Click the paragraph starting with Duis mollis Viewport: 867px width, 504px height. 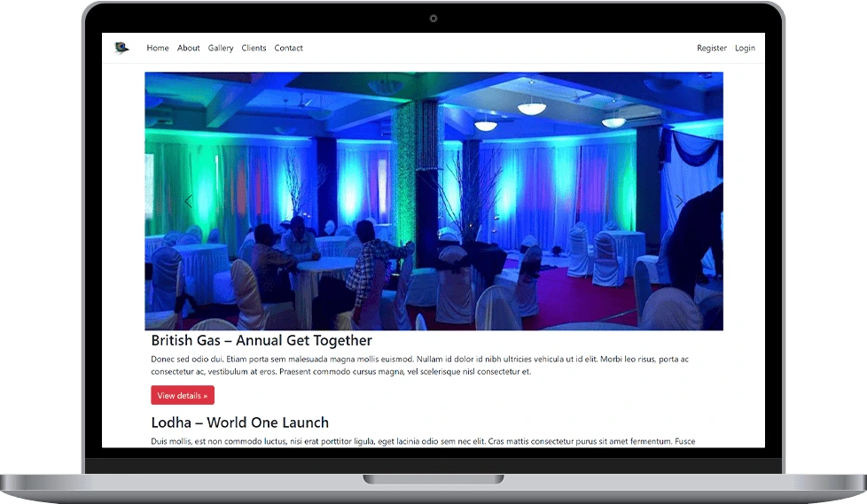(x=423, y=441)
